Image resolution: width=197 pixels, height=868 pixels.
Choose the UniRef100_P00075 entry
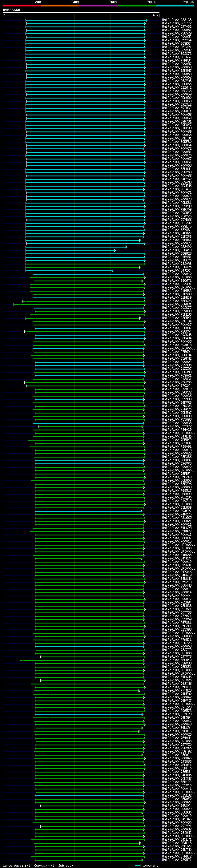point(177,243)
